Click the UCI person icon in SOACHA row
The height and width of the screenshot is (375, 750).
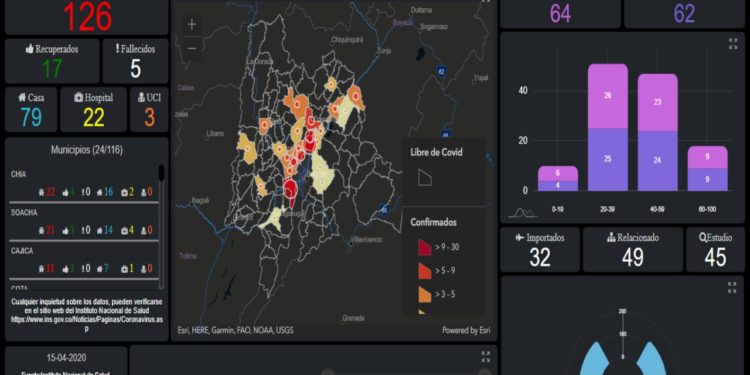tap(143, 231)
